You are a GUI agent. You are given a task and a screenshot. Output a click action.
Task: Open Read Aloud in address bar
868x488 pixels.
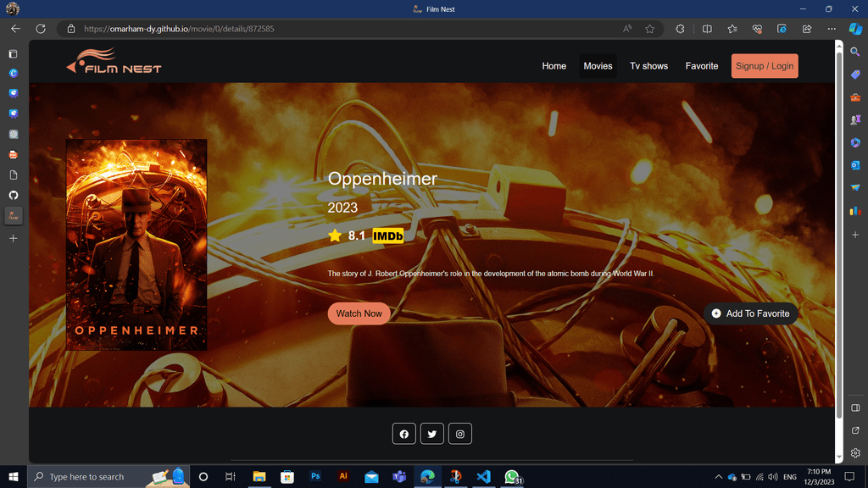[627, 29]
